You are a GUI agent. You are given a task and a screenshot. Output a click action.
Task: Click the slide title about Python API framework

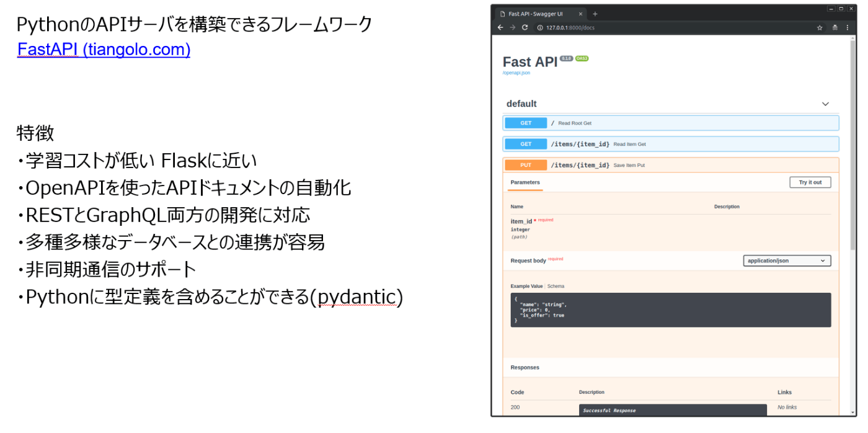(195, 24)
